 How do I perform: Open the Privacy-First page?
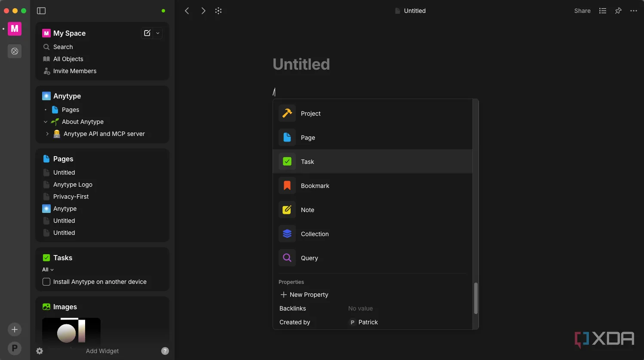pos(71,197)
